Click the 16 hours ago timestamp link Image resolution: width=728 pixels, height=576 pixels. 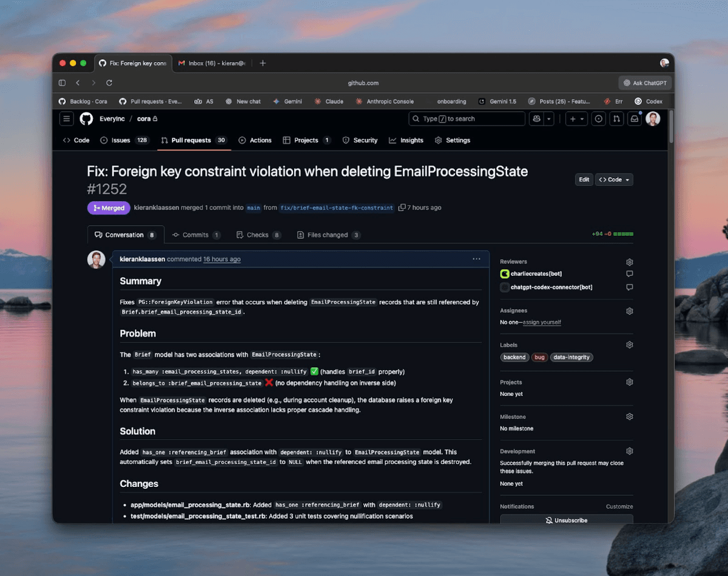pyautogui.click(x=221, y=259)
